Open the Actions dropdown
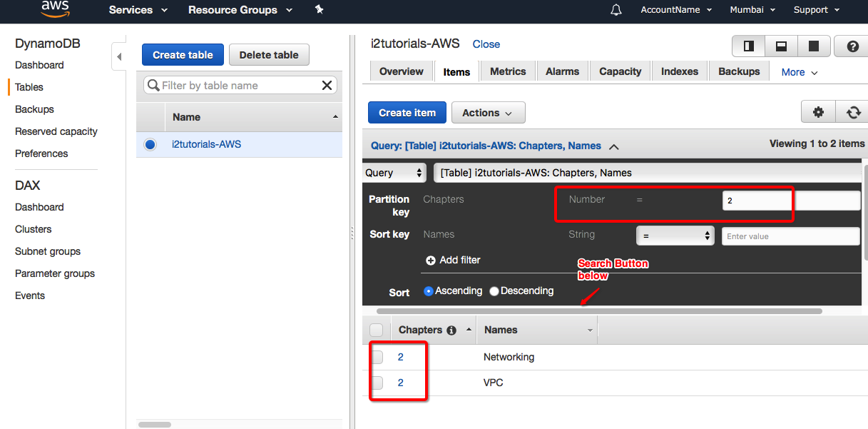The width and height of the screenshot is (868, 429). coord(488,113)
